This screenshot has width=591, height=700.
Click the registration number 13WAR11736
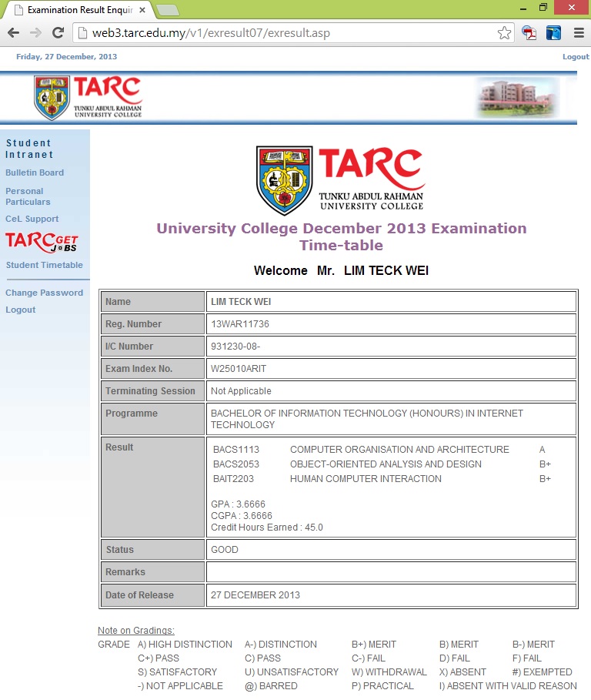[x=240, y=324]
